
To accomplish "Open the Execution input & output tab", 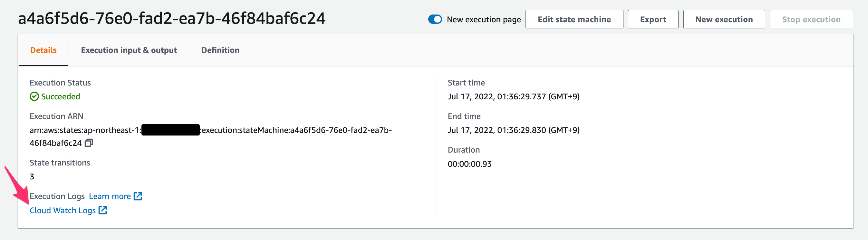I will 129,50.
